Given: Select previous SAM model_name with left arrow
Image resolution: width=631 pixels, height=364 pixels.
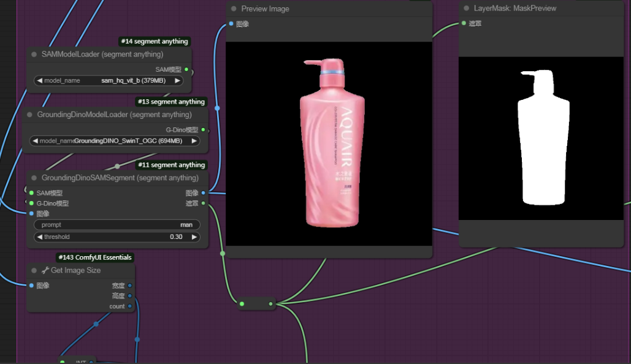Looking at the screenshot, I should click(x=39, y=80).
